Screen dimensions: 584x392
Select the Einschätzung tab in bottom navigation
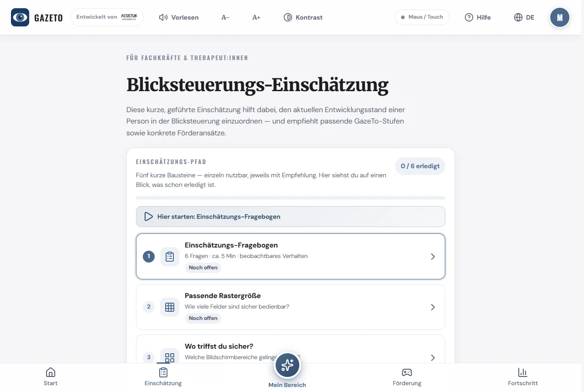pos(163,377)
